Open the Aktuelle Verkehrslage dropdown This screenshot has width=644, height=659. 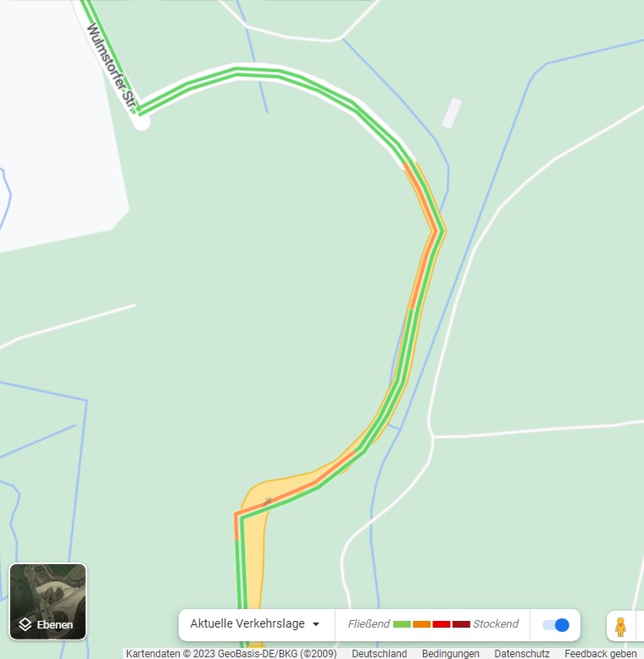click(x=255, y=623)
